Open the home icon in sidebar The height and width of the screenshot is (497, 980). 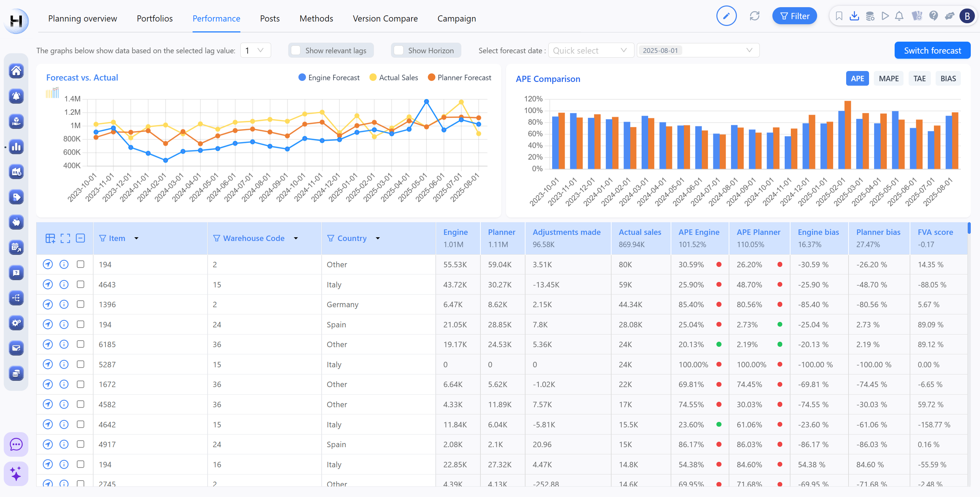pos(16,71)
